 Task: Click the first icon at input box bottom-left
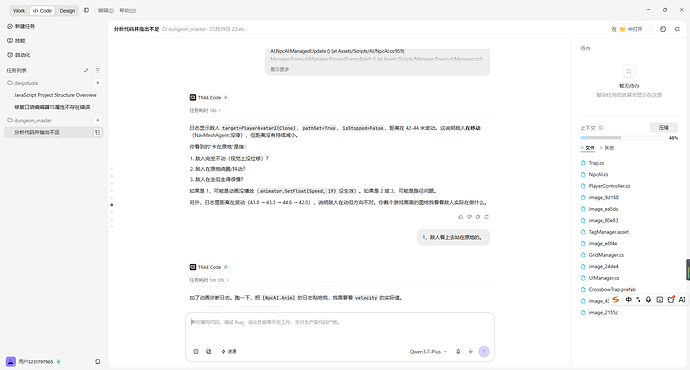[196, 352]
